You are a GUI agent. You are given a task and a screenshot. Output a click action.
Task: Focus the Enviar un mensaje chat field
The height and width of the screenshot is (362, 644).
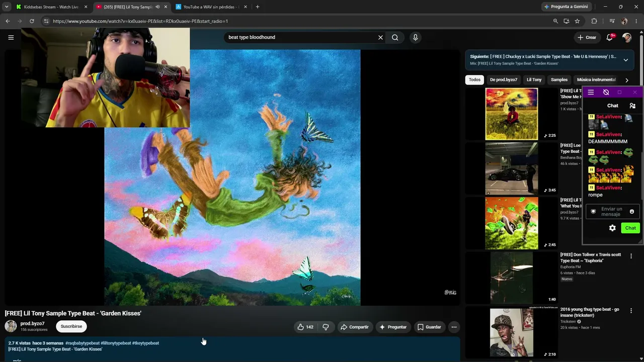(x=612, y=212)
